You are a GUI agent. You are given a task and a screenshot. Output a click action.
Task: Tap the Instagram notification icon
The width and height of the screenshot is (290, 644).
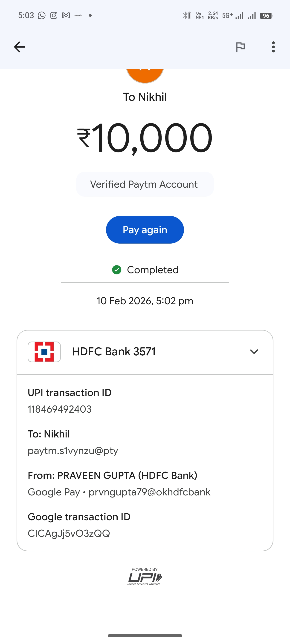pos(54,15)
